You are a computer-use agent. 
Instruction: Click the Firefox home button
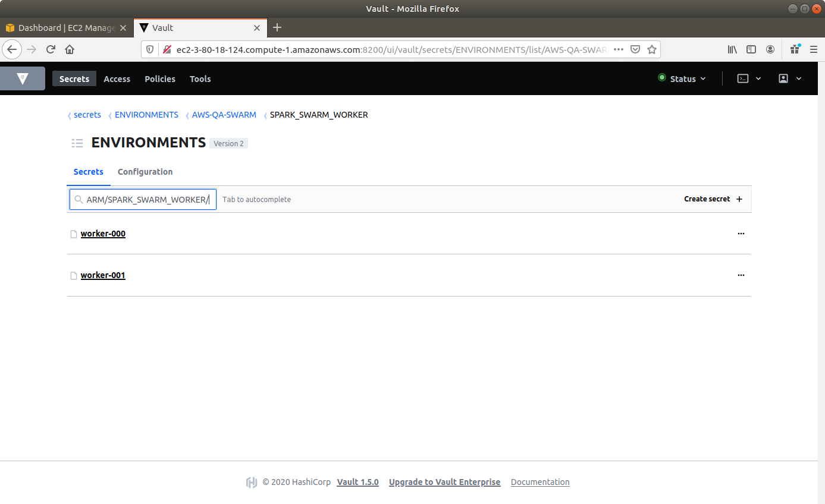tap(70, 49)
